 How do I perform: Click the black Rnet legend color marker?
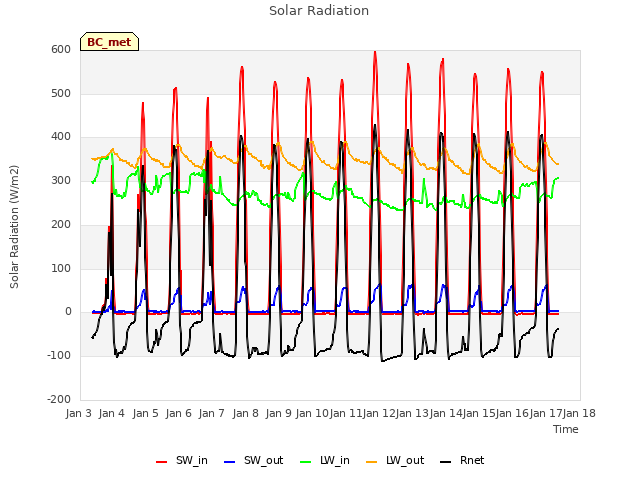click(x=446, y=462)
